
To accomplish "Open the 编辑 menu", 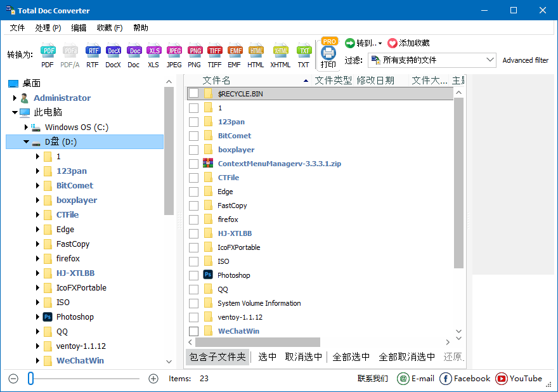I will tap(79, 28).
